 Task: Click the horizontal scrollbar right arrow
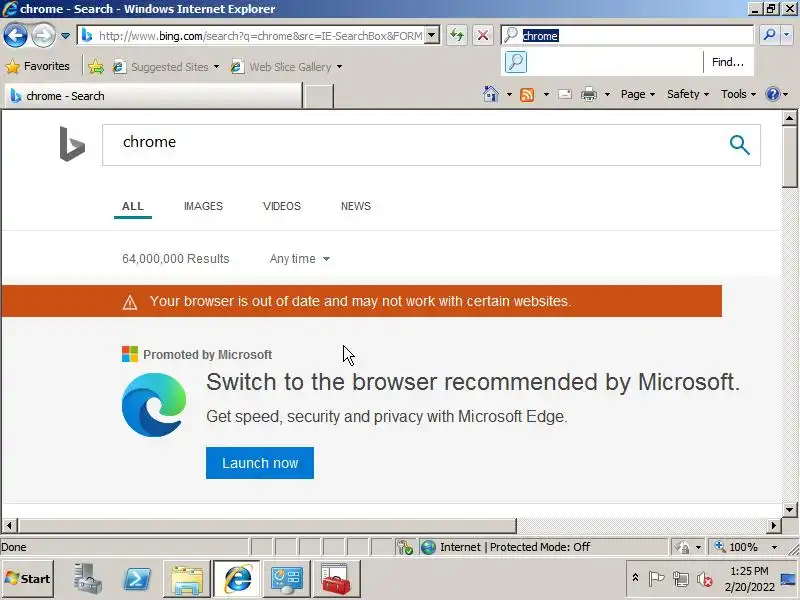(774, 526)
